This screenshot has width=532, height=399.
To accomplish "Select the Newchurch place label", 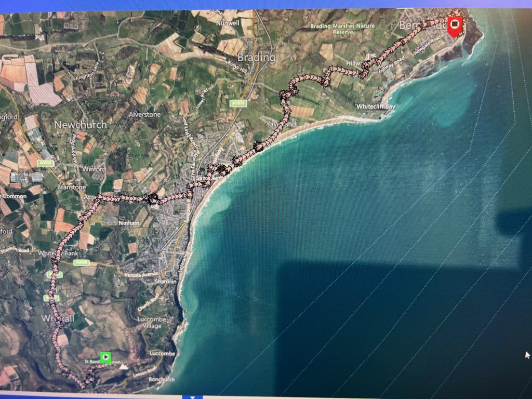I will coord(81,125).
